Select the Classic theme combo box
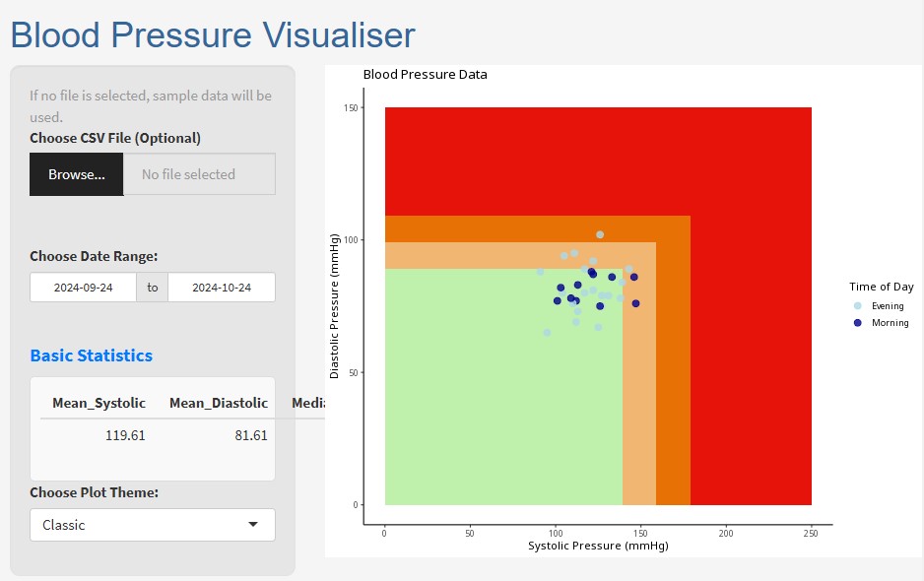The image size is (924, 581). click(x=153, y=525)
